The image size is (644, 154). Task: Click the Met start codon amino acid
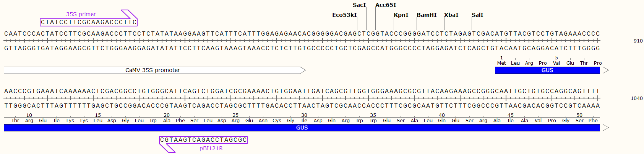pos(501,63)
